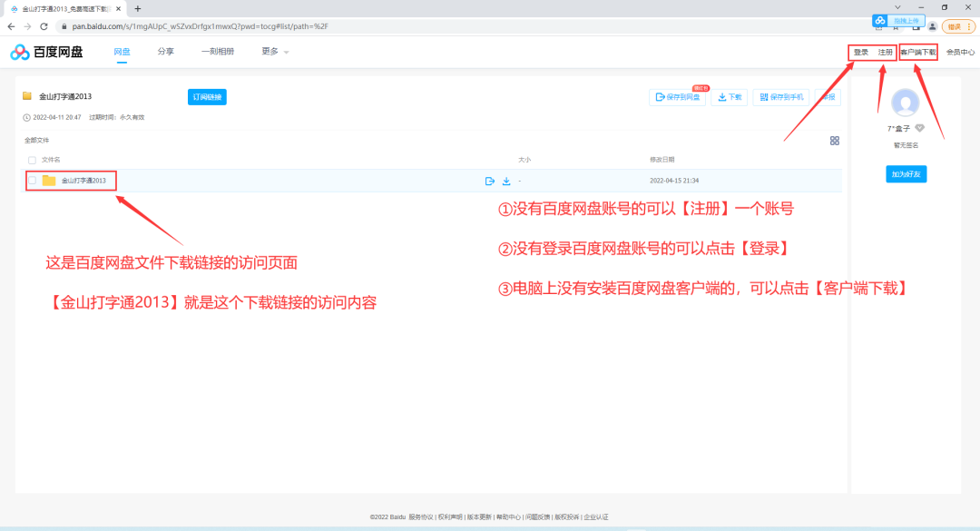
Task: Tick checkbox next to 金山打字通2013 folder
Action: [x=33, y=181]
